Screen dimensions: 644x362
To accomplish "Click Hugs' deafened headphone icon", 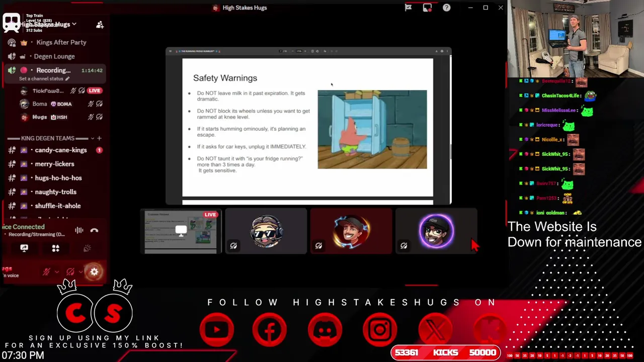I will coord(99,117).
